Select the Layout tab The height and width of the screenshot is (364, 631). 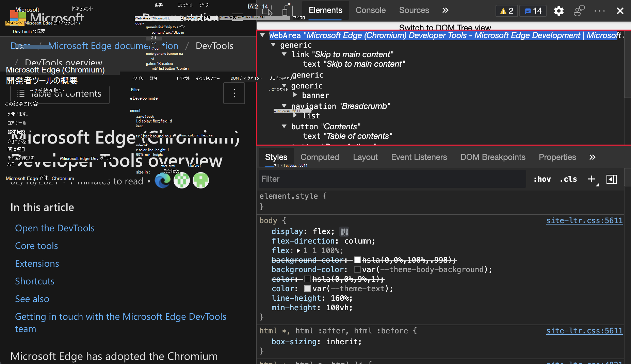tap(365, 157)
